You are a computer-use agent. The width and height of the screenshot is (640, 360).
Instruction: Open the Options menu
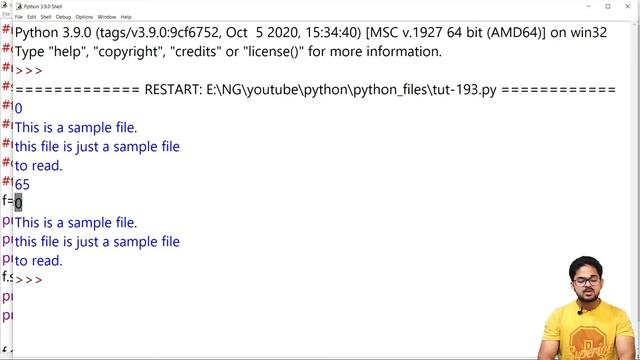[84, 17]
